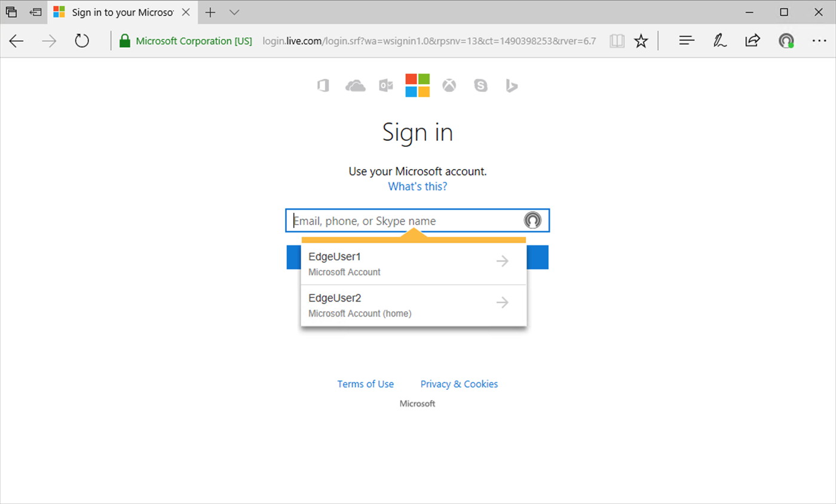The height and width of the screenshot is (504, 836).
Task: Click the OneDrive cloud icon
Action: (x=355, y=86)
